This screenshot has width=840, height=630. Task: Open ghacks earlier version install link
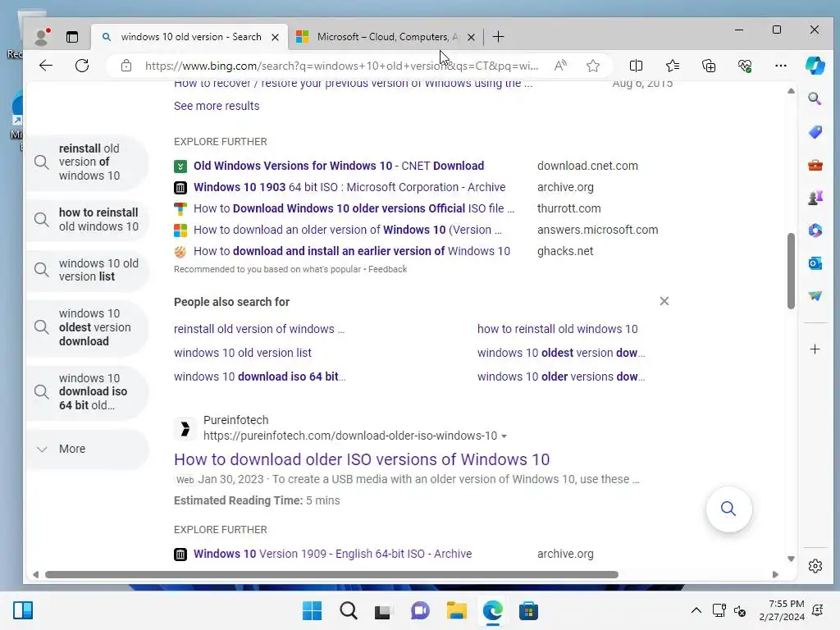tap(351, 251)
